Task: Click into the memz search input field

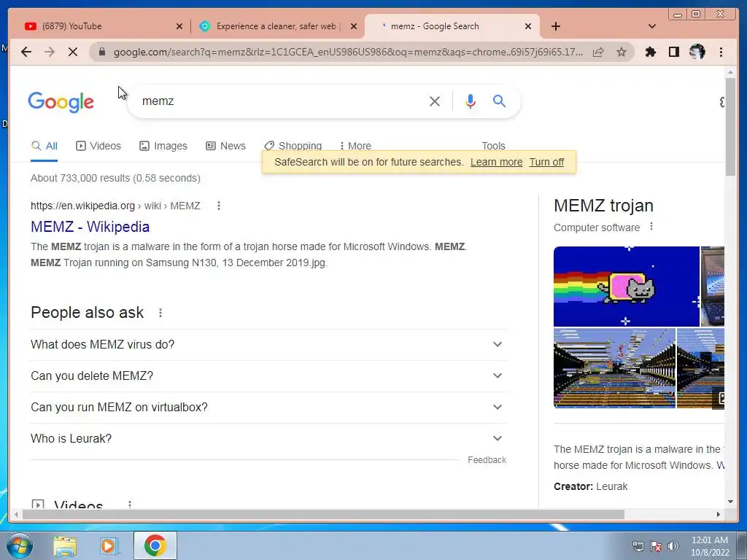Action: point(281,101)
